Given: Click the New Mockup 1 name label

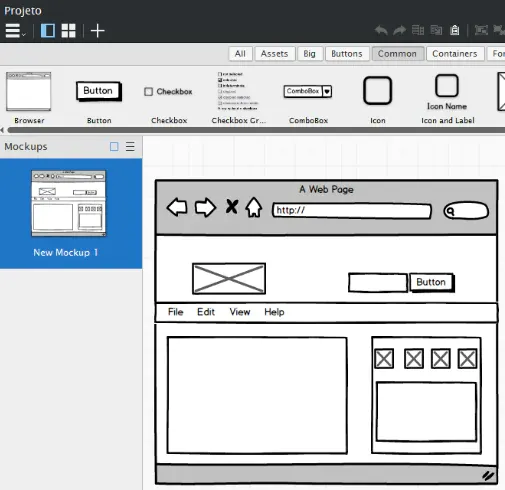Looking at the screenshot, I should pyautogui.click(x=66, y=253).
